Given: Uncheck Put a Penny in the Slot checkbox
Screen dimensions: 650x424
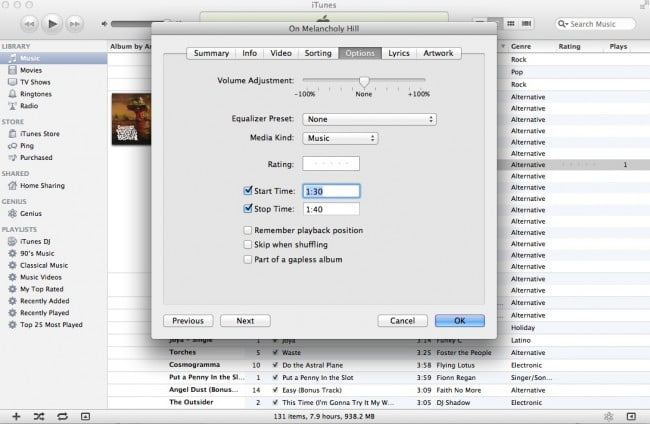Looking at the screenshot, I should coord(275,378).
